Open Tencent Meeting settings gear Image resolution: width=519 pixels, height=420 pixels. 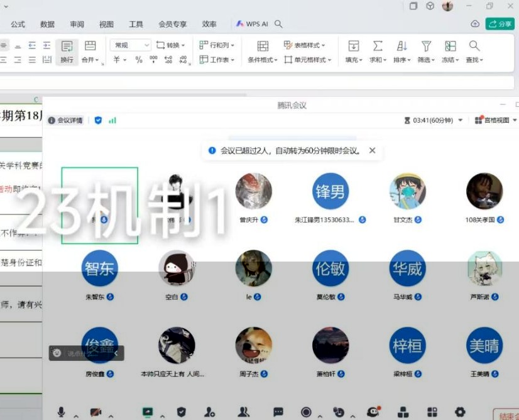460,412
